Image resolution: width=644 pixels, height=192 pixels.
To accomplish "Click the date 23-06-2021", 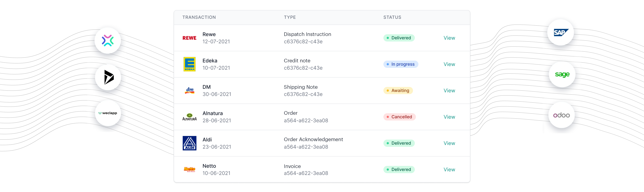I will click(x=217, y=147).
